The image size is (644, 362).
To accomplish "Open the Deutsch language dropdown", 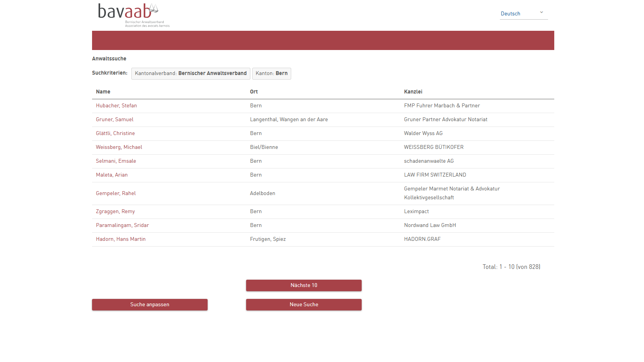I will coord(523,13).
